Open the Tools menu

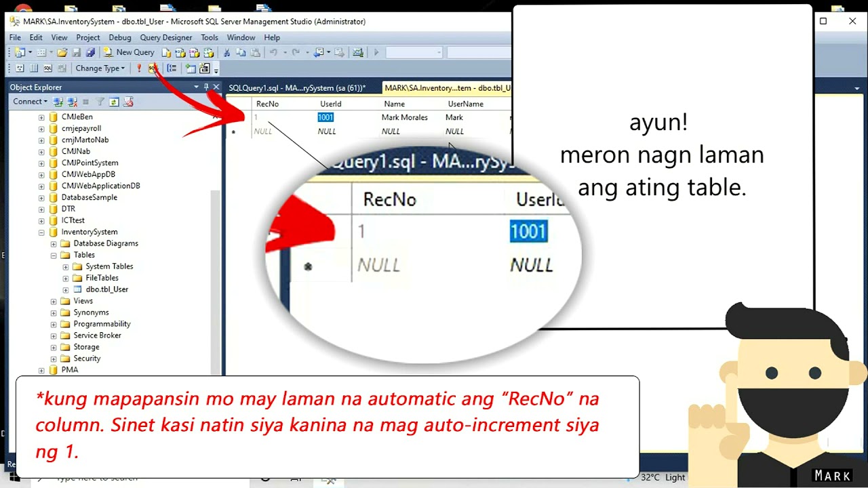[210, 37]
